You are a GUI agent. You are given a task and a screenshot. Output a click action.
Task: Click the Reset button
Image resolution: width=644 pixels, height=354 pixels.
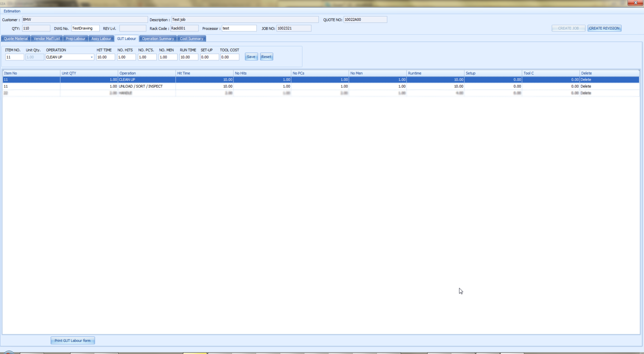(266, 57)
